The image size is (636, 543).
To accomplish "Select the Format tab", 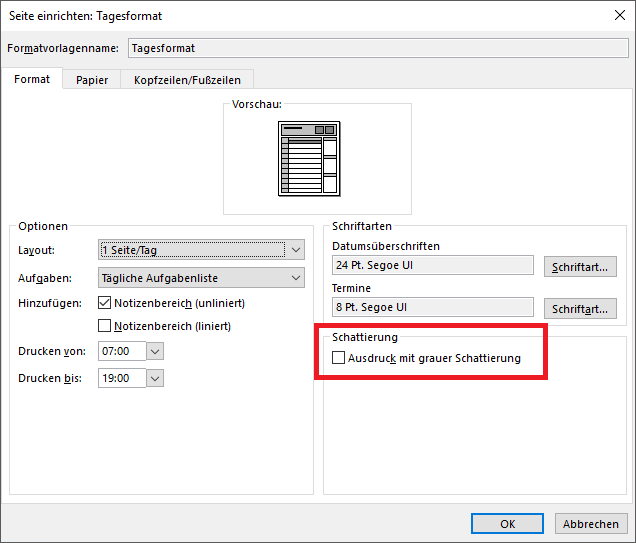I will point(32,79).
